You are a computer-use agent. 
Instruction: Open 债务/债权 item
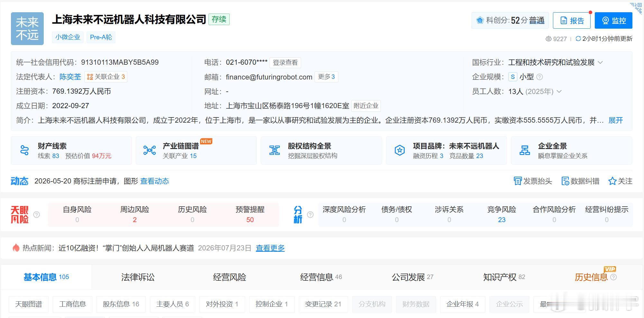397,215
